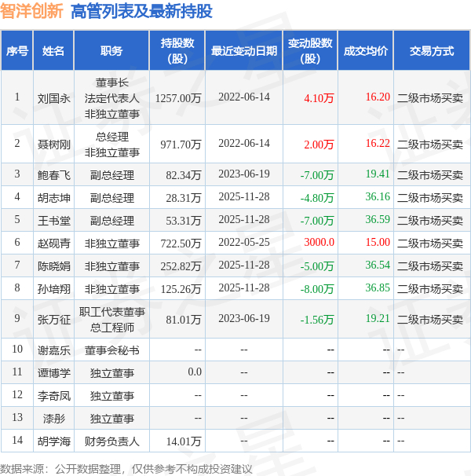The image size is (471, 476).
Task: Click the position 董事会秘书
Action: pos(112,350)
